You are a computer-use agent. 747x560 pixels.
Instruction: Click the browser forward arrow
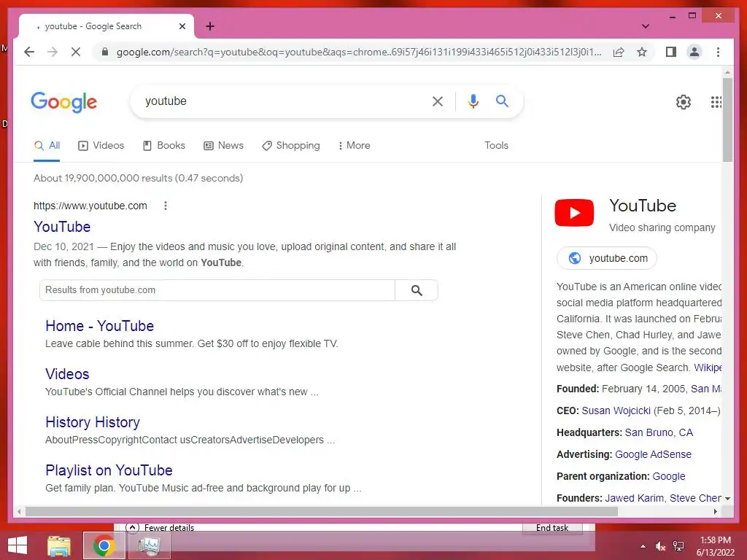pyautogui.click(x=53, y=52)
